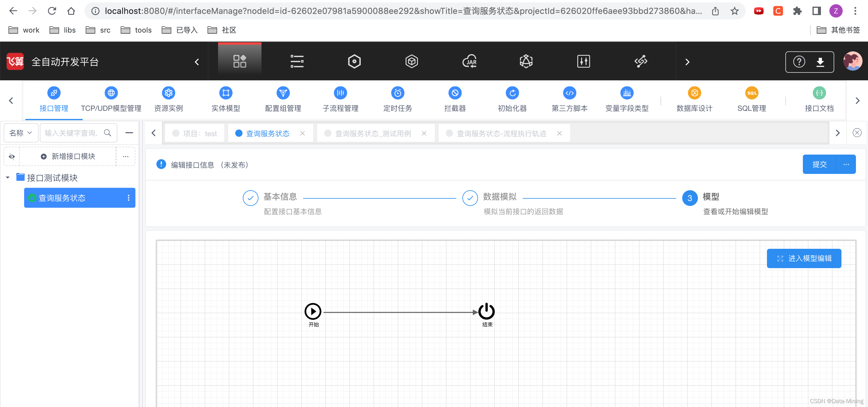Open the JAR import icon in the top bar

click(x=469, y=61)
